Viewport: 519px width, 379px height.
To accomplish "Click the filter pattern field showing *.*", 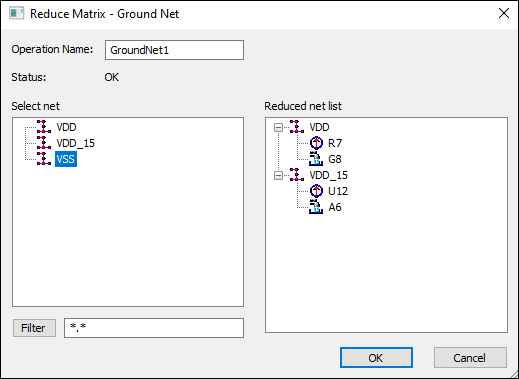I will click(x=154, y=328).
